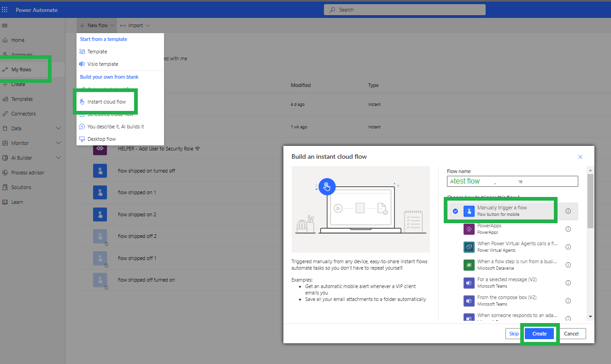Collapse the navigation pane using the hamburger icon

coord(5,25)
